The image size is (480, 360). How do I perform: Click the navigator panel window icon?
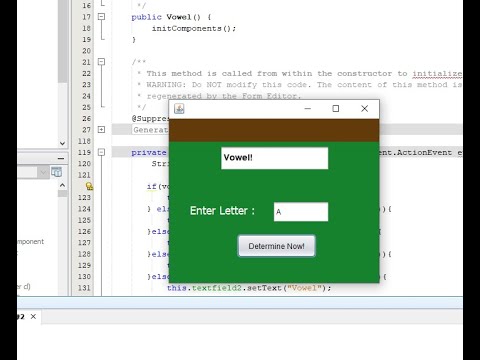tap(56, 172)
